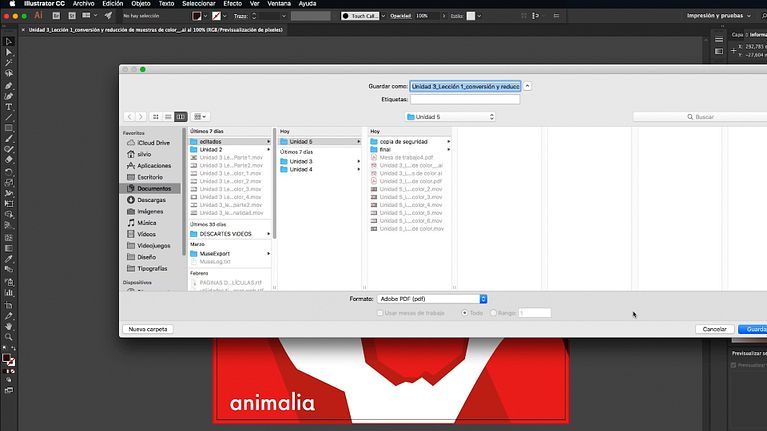Screen dimensions: 767x431
Task: Select the Zoom tool
Action: tap(8, 337)
